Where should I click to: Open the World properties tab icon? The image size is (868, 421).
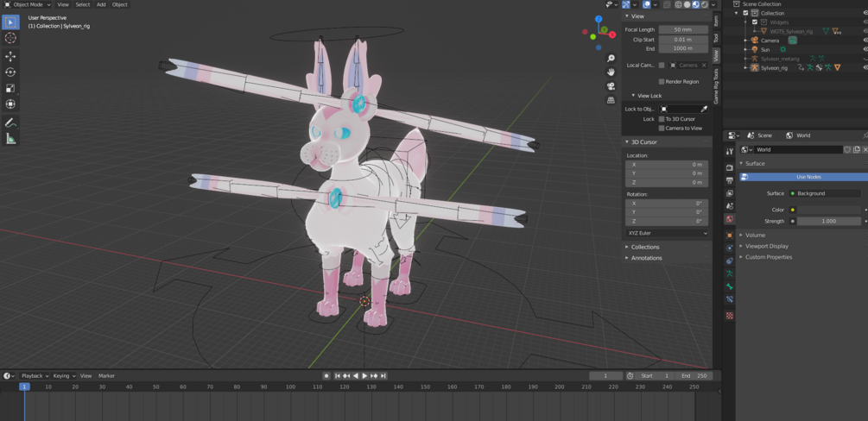(730, 219)
